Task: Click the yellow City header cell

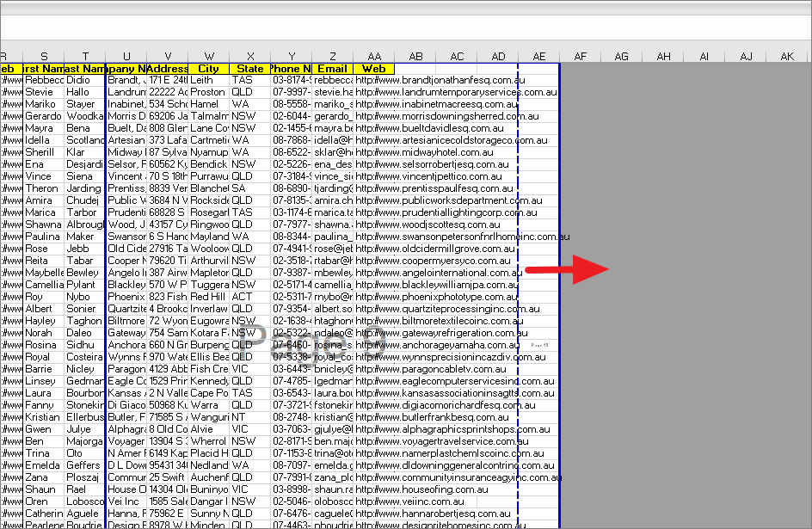Action: point(207,68)
